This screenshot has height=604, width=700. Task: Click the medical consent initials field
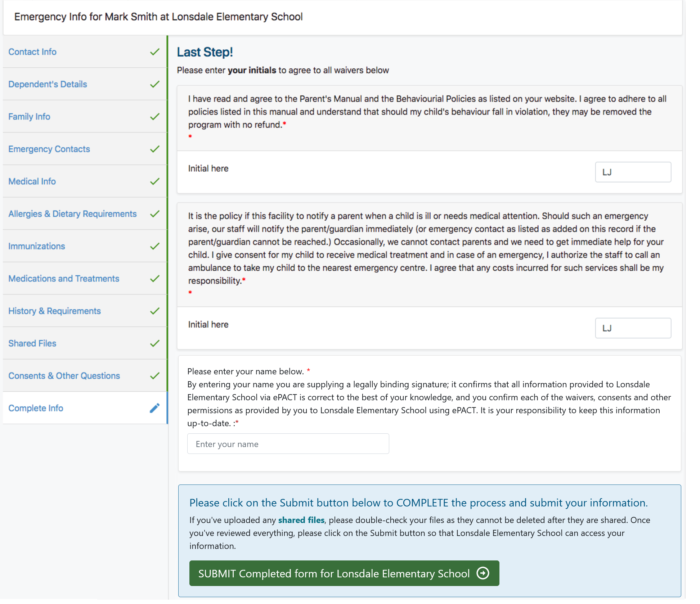coord(633,328)
